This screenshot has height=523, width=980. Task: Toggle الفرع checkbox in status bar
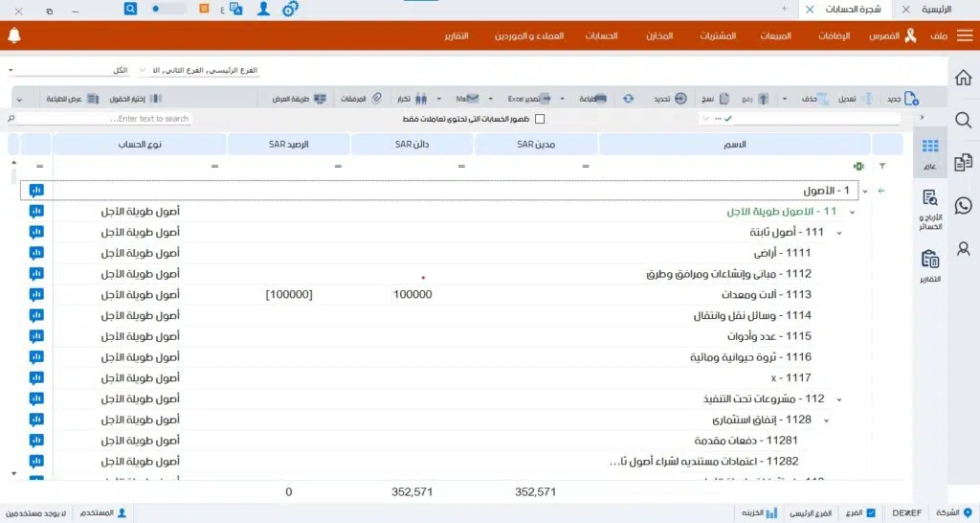(871, 513)
